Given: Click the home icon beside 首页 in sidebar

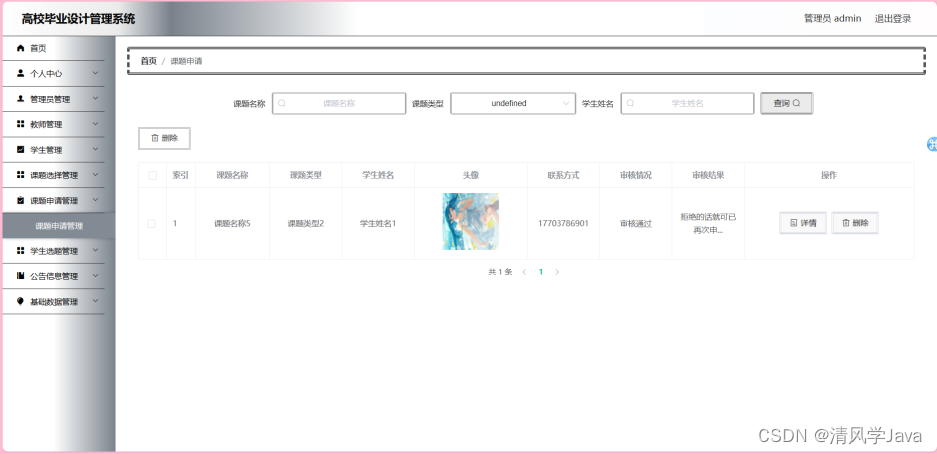Looking at the screenshot, I should coord(21,48).
